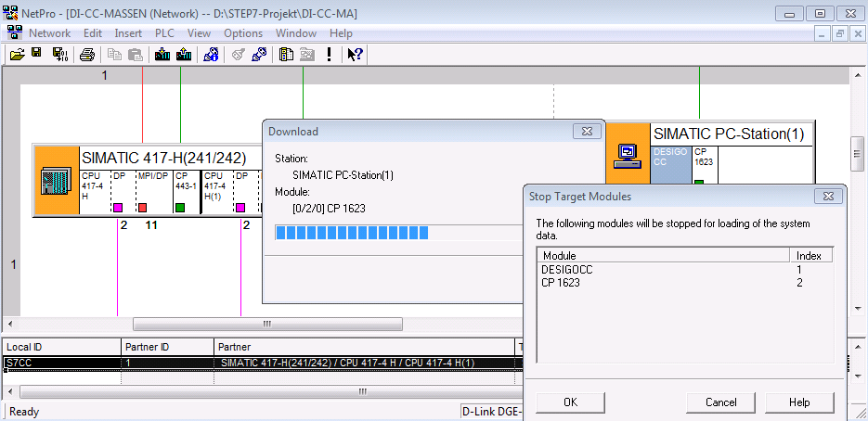The height and width of the screenshot is (421, 868).
Task: Click the context Help pointer icon
Action: [355, 55]
